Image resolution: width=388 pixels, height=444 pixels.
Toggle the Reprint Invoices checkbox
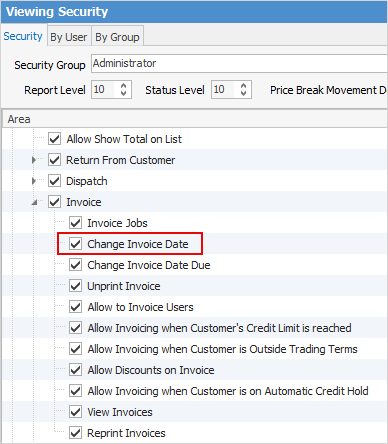(75, 433)
